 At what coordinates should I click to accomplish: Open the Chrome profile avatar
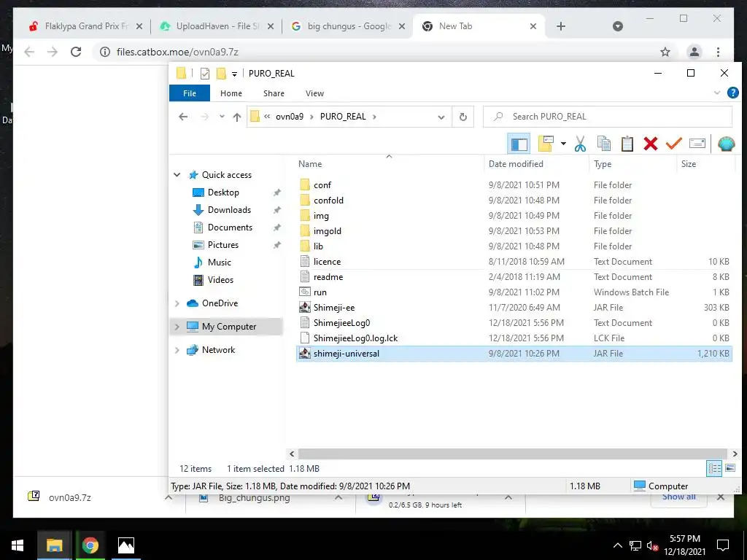(x=694, y=52)
